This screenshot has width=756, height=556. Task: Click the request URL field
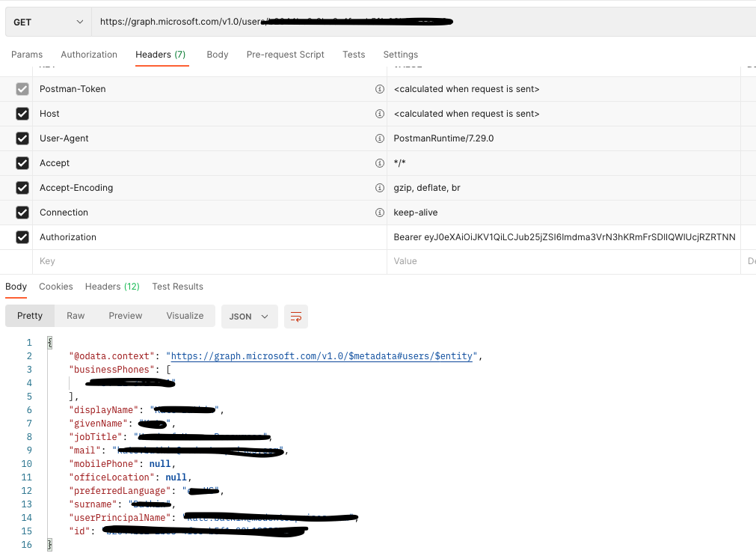tap(423, 22)
